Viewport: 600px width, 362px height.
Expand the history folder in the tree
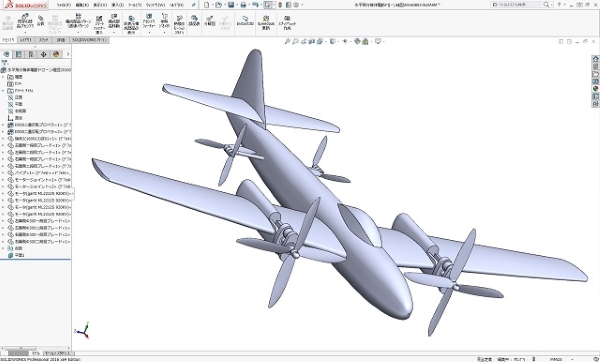point(3,77)
